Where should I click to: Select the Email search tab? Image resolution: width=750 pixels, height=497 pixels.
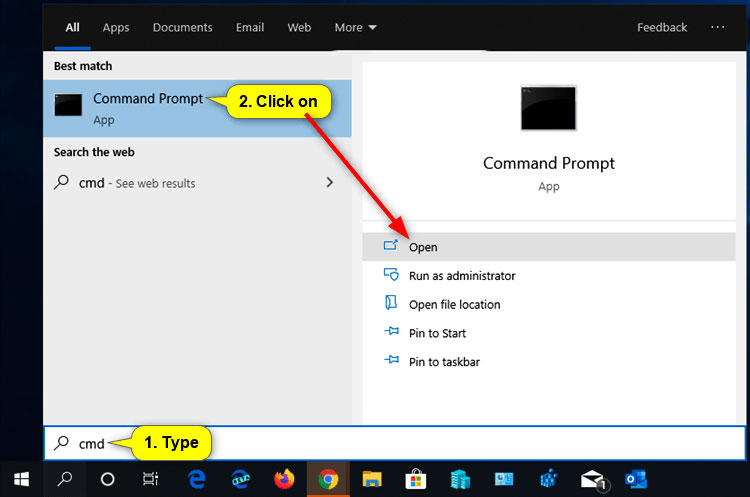tap(250, 28)
